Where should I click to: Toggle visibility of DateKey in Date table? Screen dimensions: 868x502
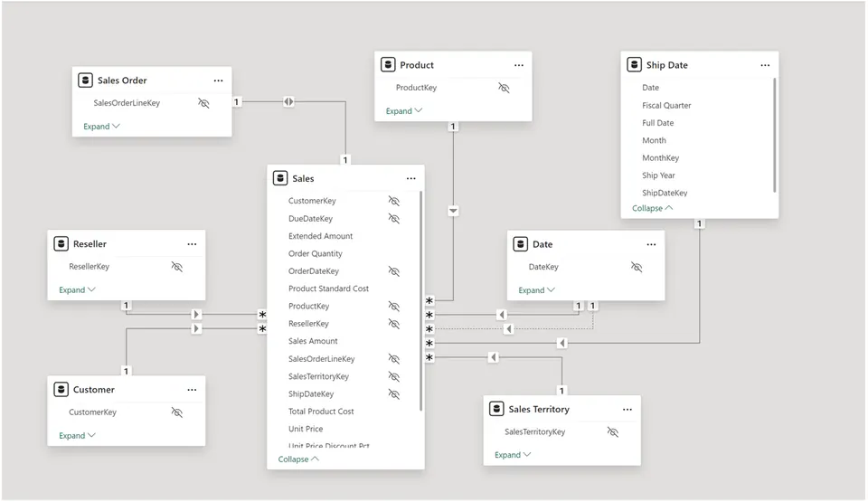click(637, 267)
